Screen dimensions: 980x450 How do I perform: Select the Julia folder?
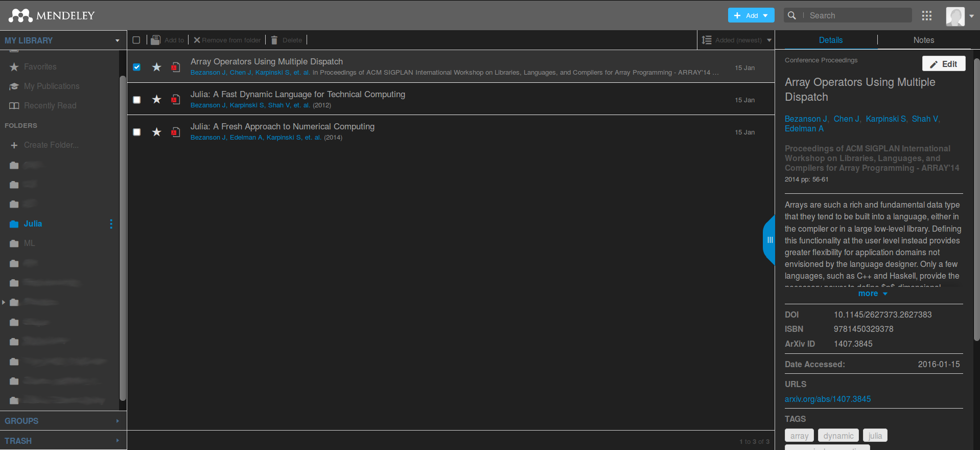[33, 223]
